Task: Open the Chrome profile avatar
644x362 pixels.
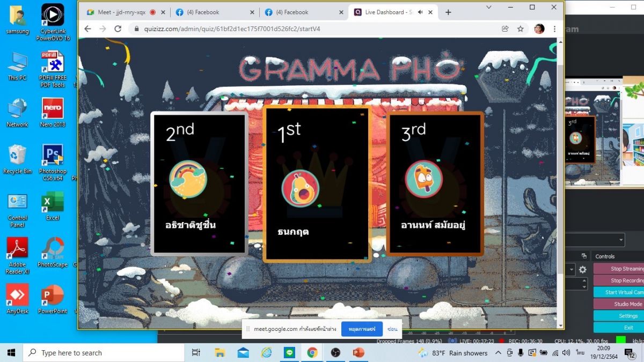Action: 539,29
